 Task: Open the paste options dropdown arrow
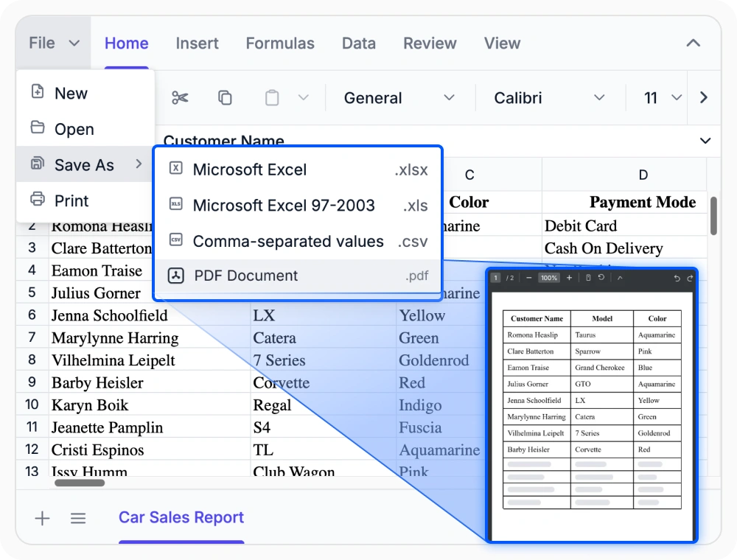click(304, 98)
